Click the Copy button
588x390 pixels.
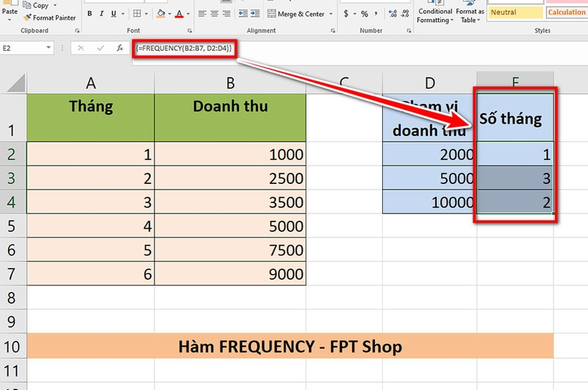(x=36, y=5)
